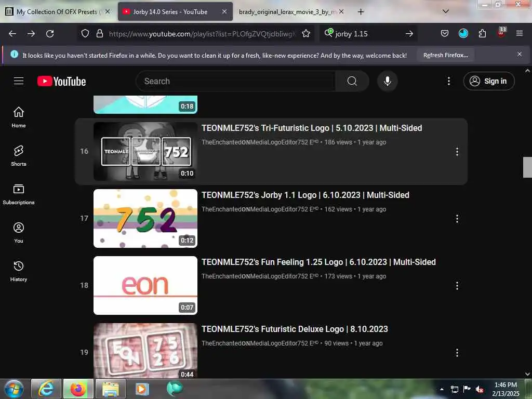Image resolution: width=532 pixels, height=399 pixels.
Task: Open Firefox extensions puzzle icon
Action: (482, 34)
